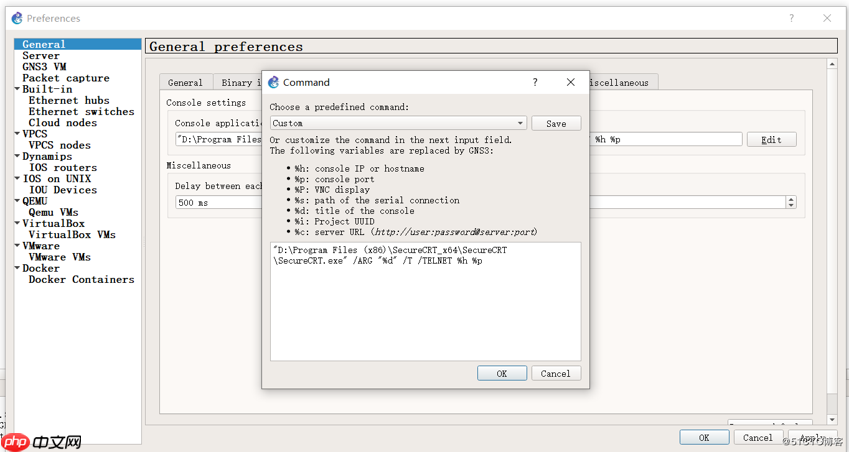Image resolution: width=849 pixels, height=452 pixels.
Task: Click Cancel in the Command dialog
Action: pos(556,374)
